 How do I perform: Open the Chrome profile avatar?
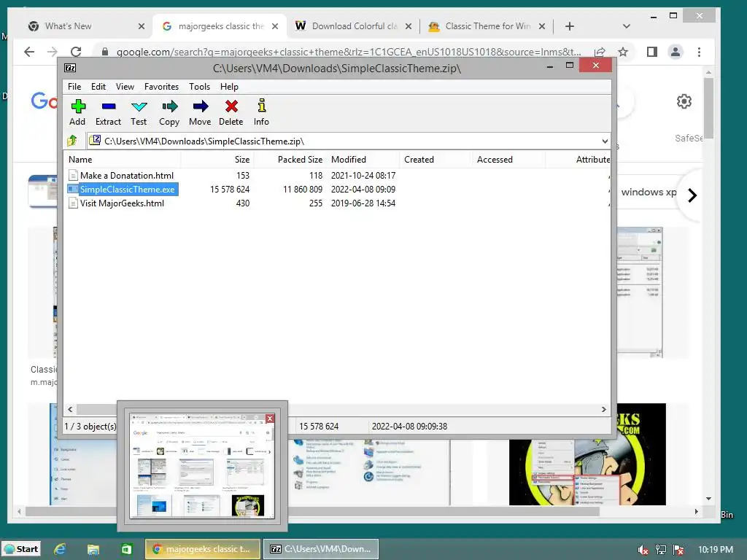point(675,52)
